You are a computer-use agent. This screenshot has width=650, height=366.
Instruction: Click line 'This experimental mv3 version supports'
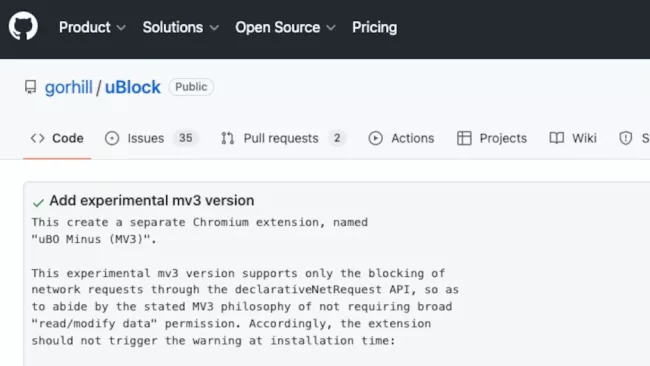tap(238, 273)
